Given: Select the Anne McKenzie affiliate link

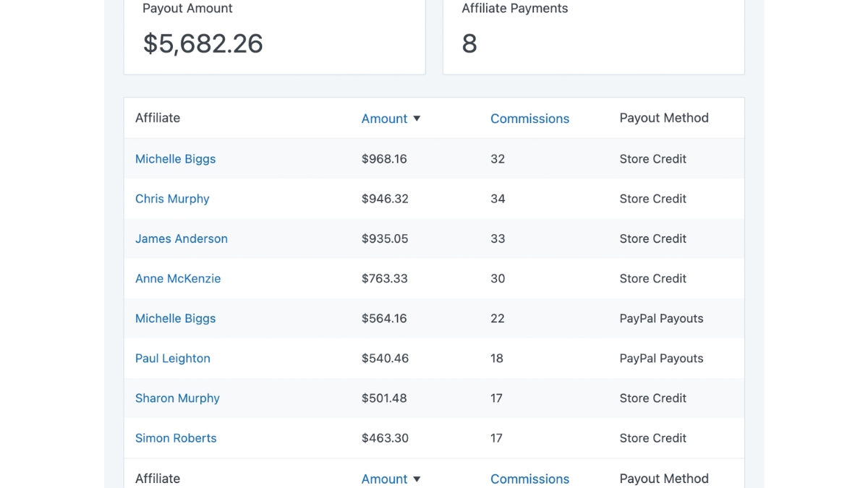Looking at the screenshot, I should click(178, 278).
